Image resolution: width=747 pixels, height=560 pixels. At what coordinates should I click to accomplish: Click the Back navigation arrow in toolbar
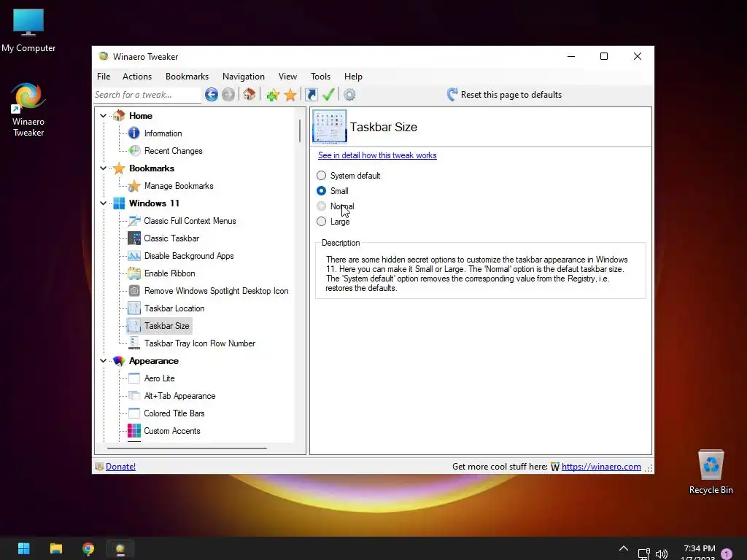coord(212,95)
